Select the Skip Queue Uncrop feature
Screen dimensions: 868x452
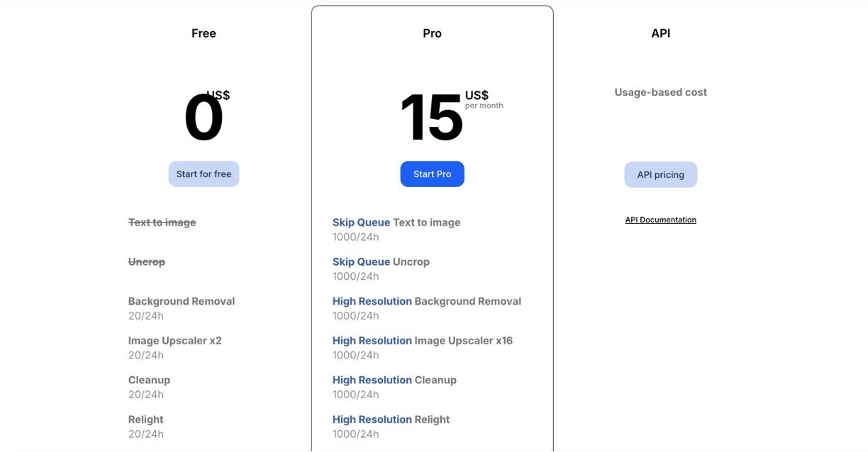tap(381, 262)
